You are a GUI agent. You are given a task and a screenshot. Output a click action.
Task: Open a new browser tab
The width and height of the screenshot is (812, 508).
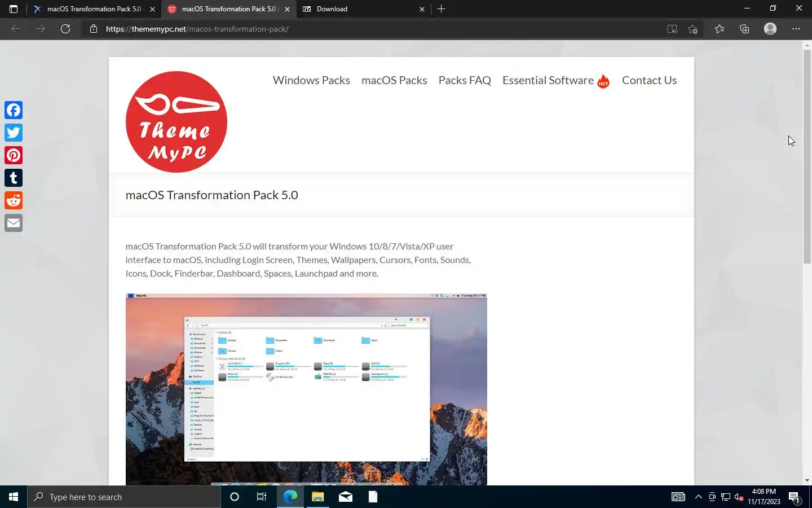point(441,9)
